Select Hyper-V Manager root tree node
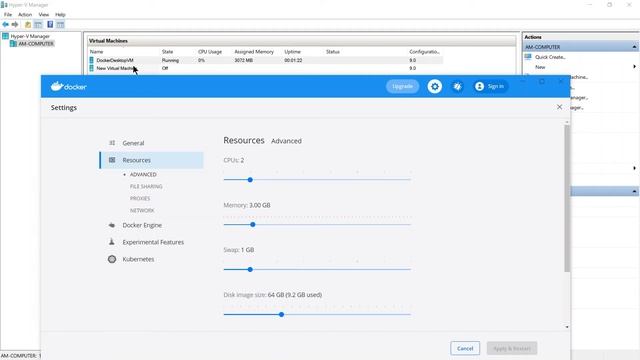640x360 pixels. point(30,36)
